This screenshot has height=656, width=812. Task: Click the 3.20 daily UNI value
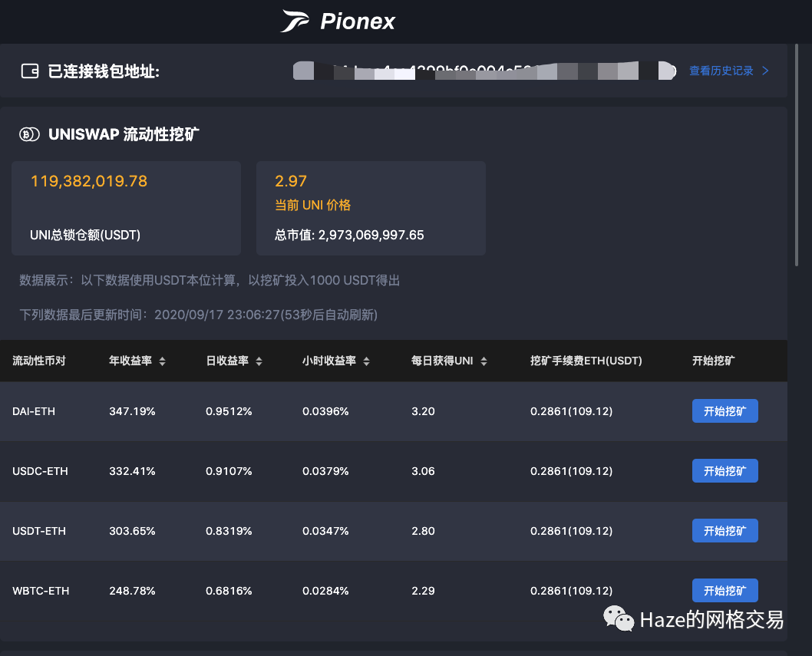coord(423,411)
